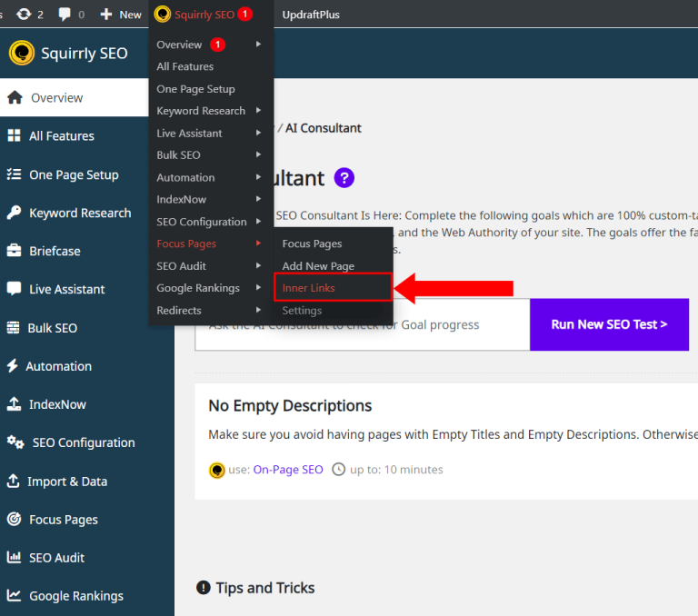Click the SEO Configuration gears icon

tap(15, 442)
